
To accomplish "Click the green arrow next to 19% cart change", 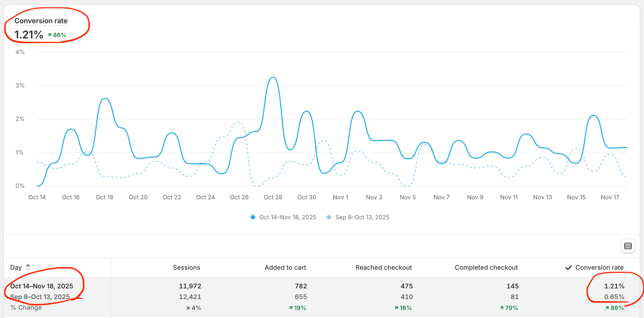I will click(291, 308).
